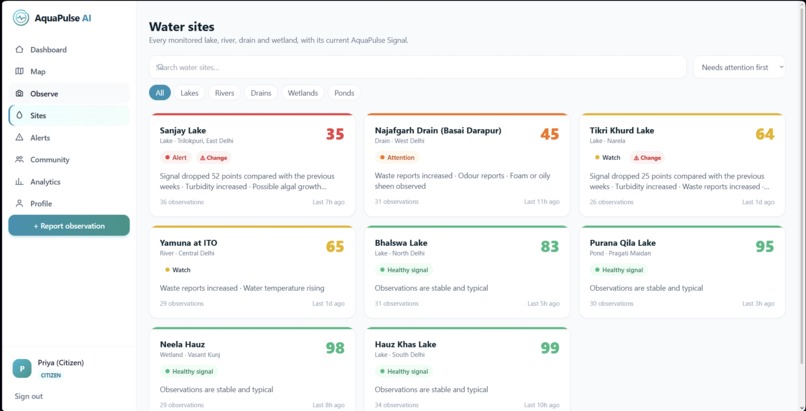Click signal score 98 on Neela Hauz
Screen dimensions: 806x411
pyautogui.click(x=335, y=348)
